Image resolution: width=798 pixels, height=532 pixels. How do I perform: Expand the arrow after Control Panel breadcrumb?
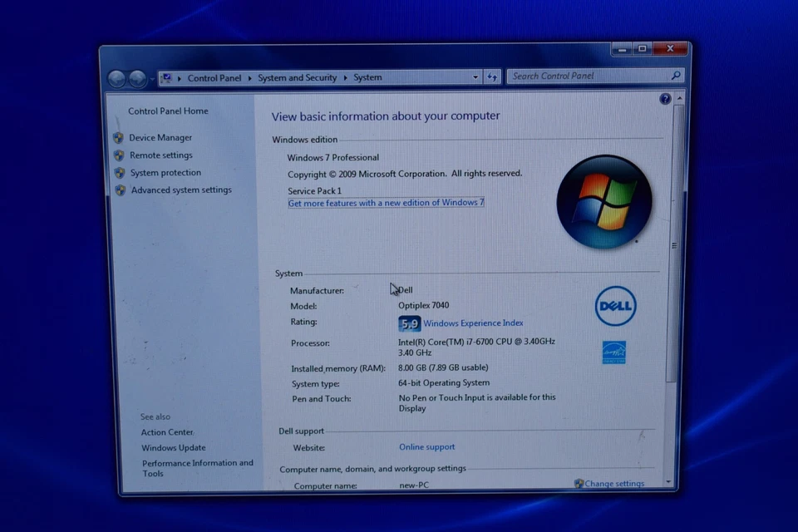pyautogui.click(x=250, y=78)
